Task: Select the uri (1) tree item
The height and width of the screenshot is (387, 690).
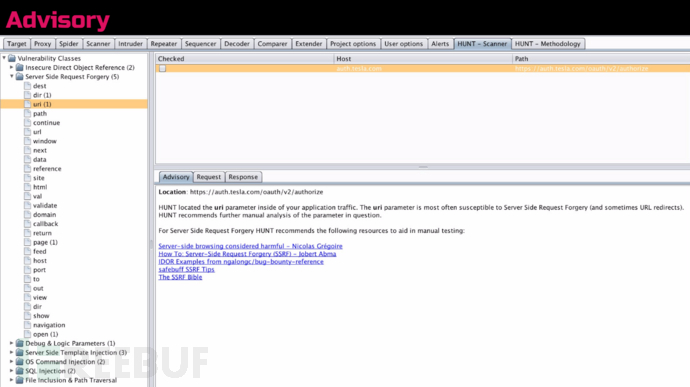Action: click(42, 104)
